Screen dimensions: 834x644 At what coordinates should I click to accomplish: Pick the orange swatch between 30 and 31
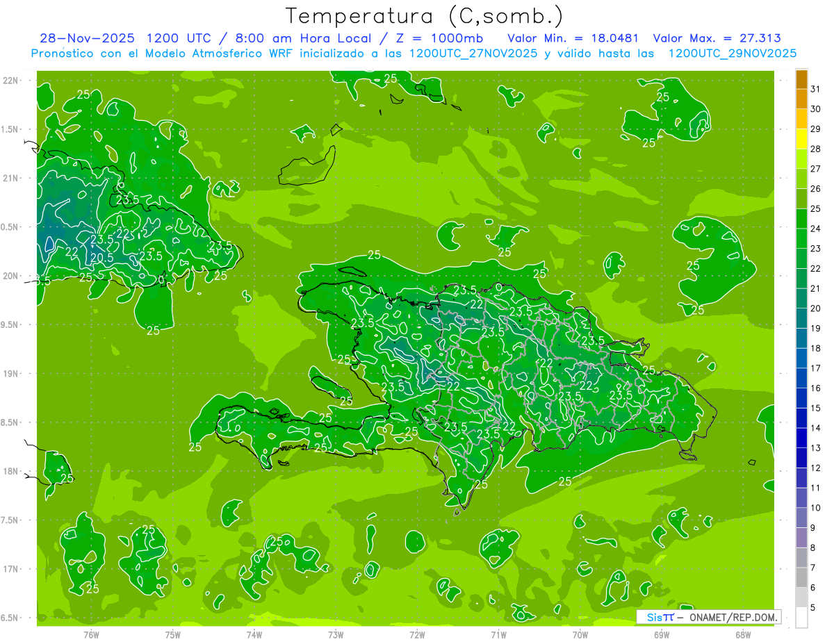(x=801, y=99)
